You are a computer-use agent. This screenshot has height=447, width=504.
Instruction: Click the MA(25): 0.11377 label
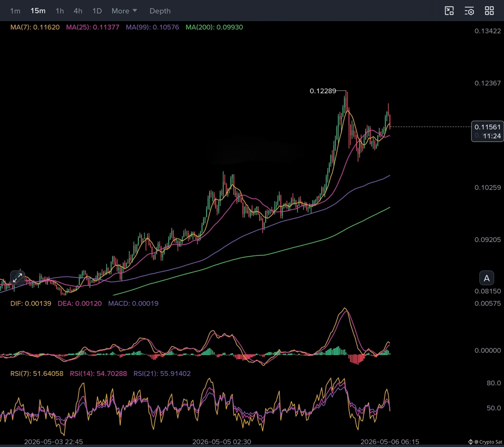point(93,27)
